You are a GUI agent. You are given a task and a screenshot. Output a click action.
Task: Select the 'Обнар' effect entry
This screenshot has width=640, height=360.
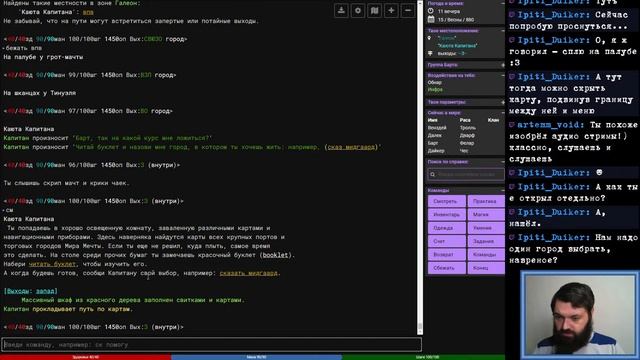(435, 82)
